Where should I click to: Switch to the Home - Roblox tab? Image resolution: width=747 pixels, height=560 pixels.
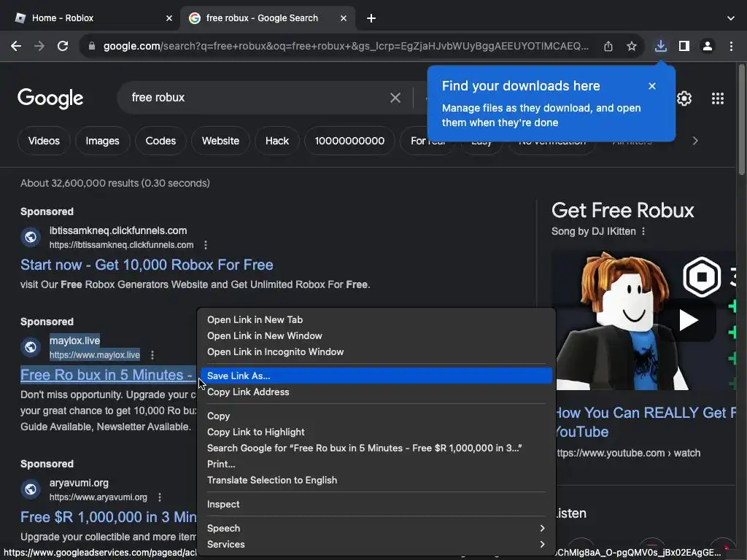point(90,18)
